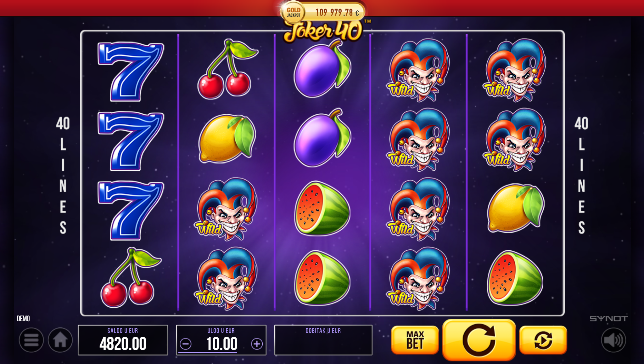Click the Saldo balance box

pos(123,340)
